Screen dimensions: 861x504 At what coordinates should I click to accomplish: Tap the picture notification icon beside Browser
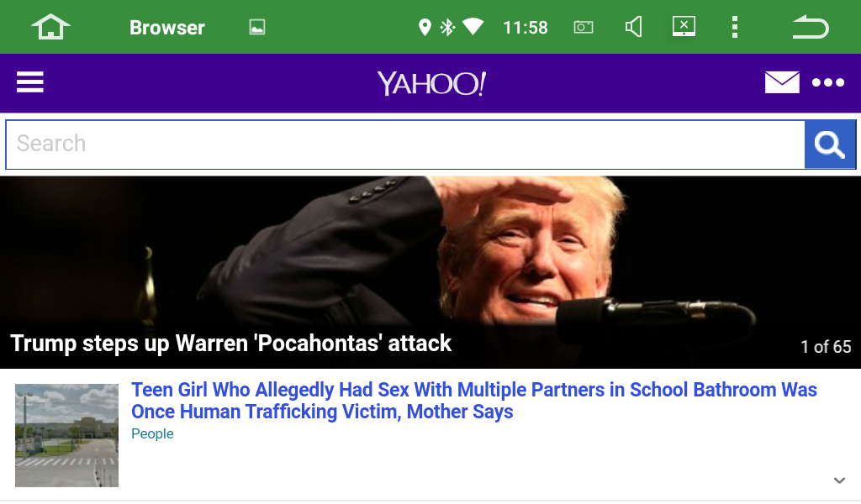tap(257, 28)
